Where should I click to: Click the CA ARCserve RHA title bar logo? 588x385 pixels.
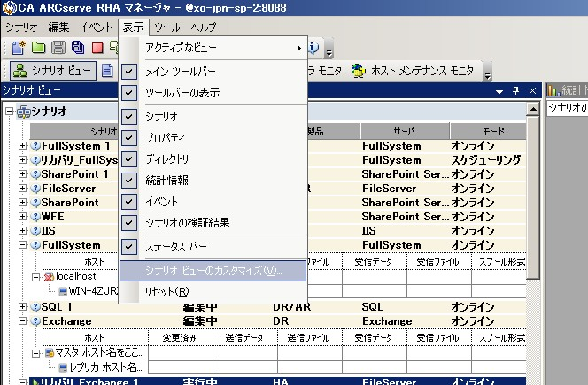click(x=9, y=7)
